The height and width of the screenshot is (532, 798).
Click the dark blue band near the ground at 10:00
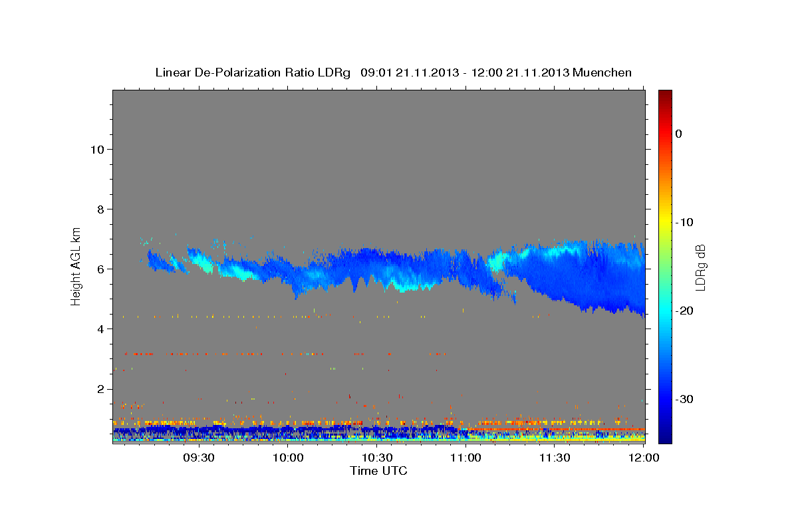coord(288,431)
